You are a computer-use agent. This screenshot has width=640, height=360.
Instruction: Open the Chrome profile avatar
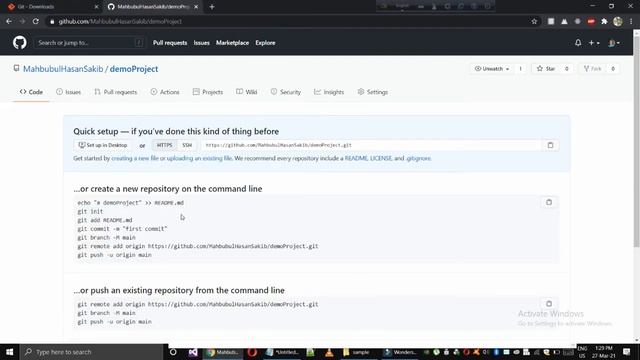(x=618, y=21)
